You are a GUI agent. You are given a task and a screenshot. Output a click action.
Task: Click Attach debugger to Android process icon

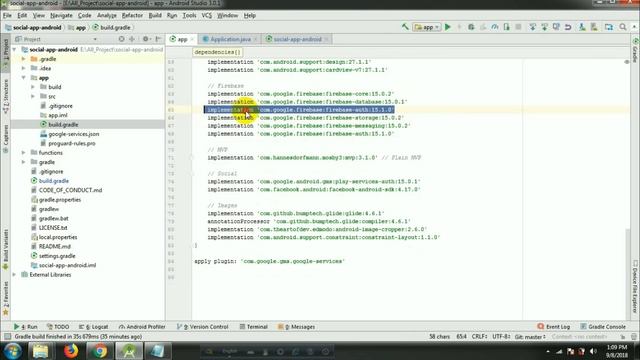[x=507, y=27]
